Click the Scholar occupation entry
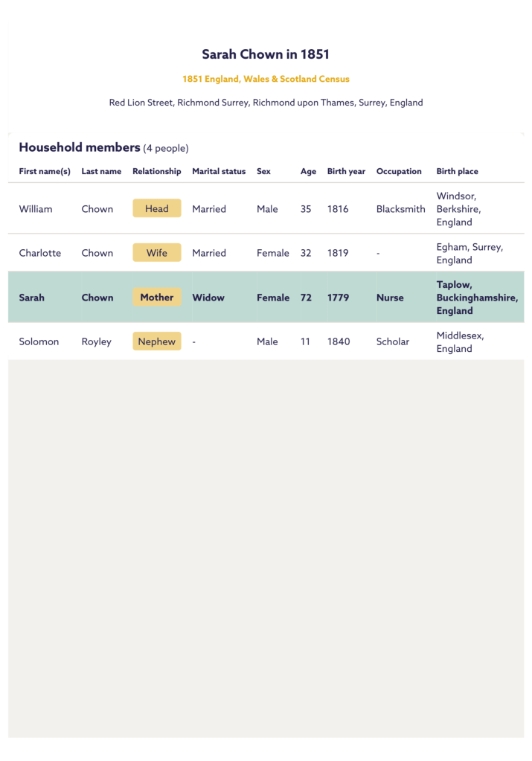 click(x=393, y=341)
